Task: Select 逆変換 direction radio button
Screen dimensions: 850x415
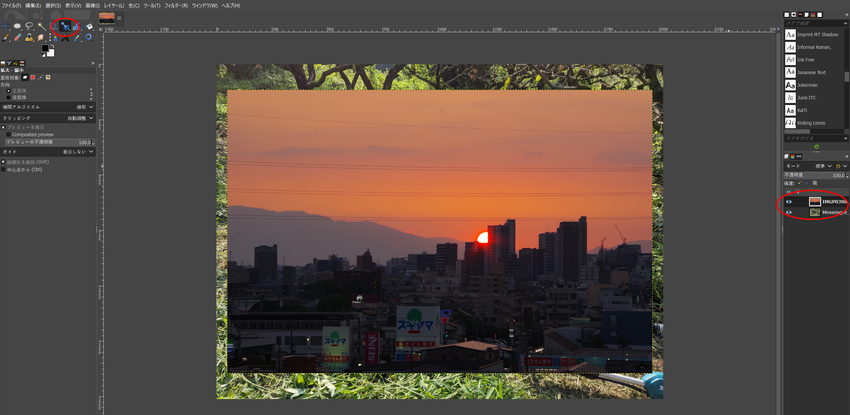Action: tap(9, 98)
